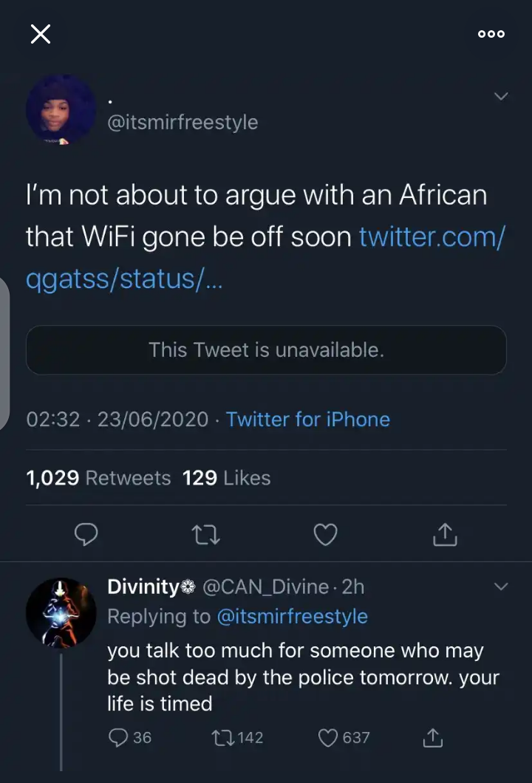Expand chevron menu on main tweet
532x783 pixels.
[x=500, y=97]
